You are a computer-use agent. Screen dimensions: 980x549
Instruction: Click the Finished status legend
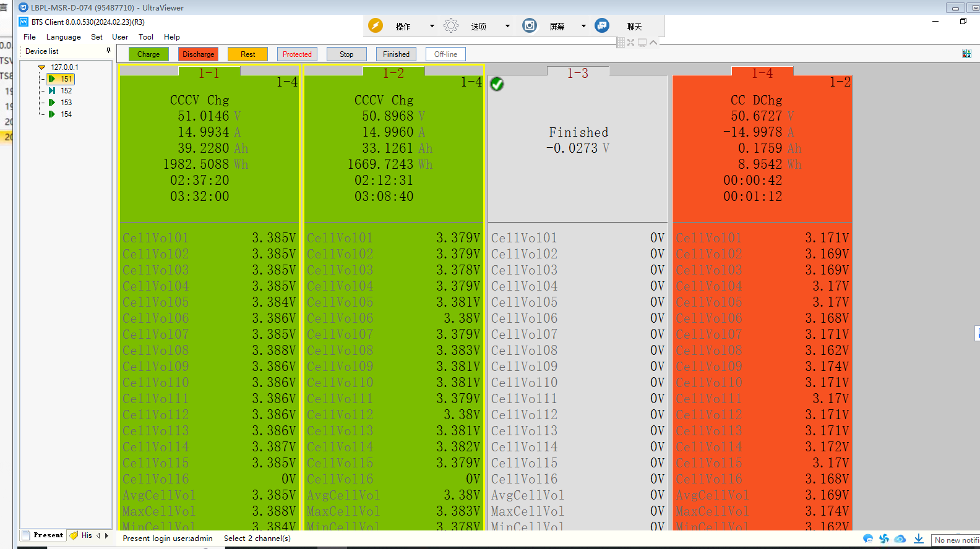[x=396, y=54]
